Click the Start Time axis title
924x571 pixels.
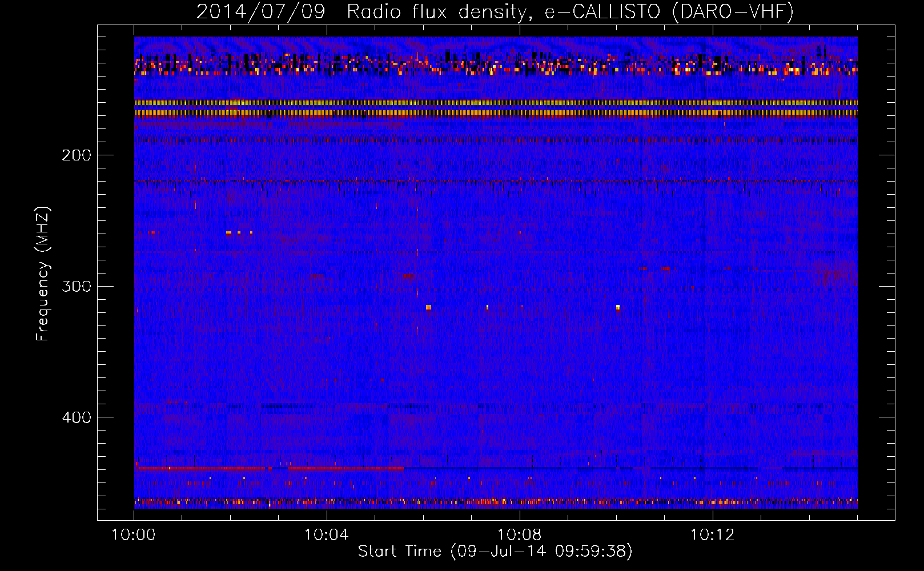[x=495, y=552]
